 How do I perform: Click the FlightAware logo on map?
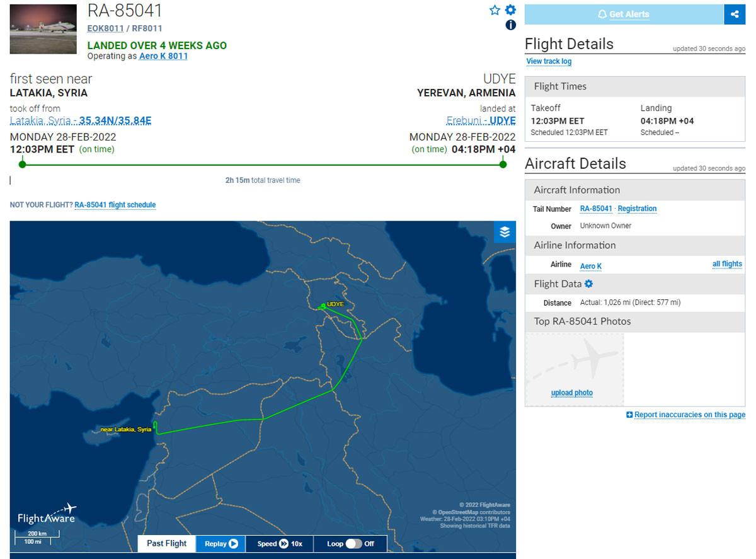click(x=47, y=515)
